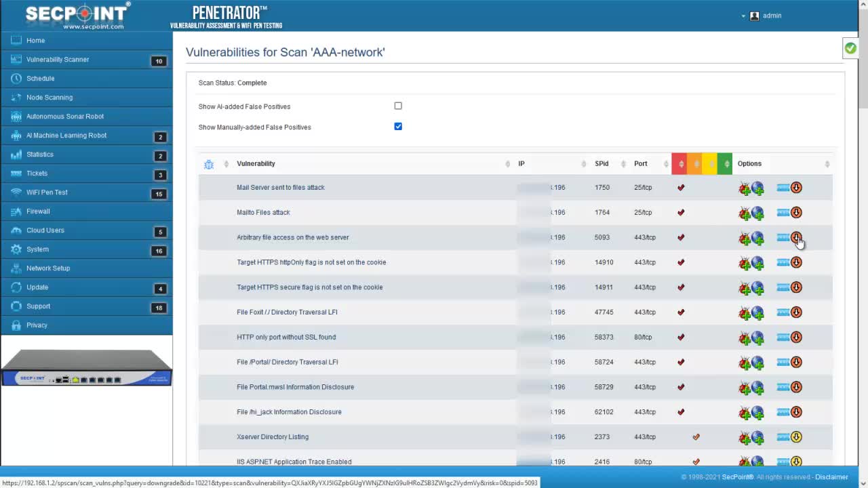Open the admin account menu
The height and width of the screenshot is (488, 868).
766,16
